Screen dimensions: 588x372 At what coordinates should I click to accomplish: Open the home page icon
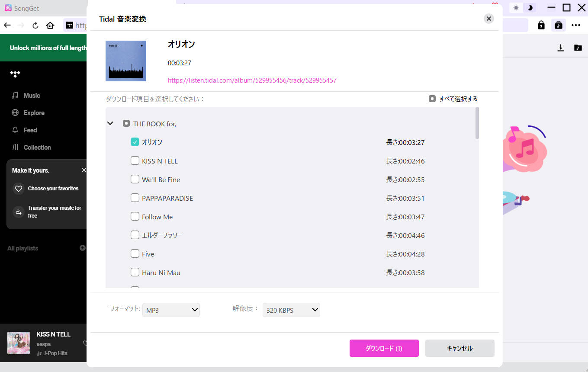[50, 25]
